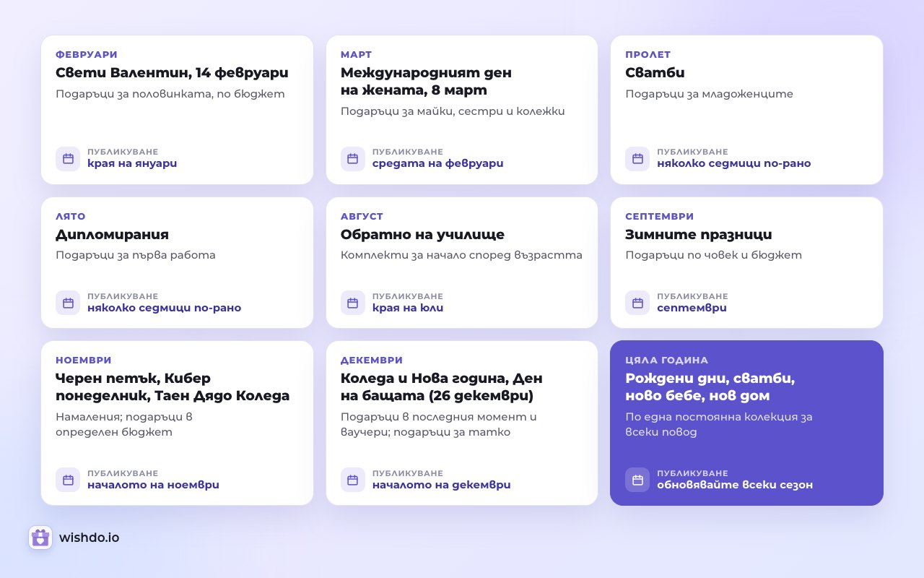The image size is (924, 578).
Task: Select the "ЦЯЛА ГОДИНА" label
Action: pyautogui.click(x=667, y=361)
